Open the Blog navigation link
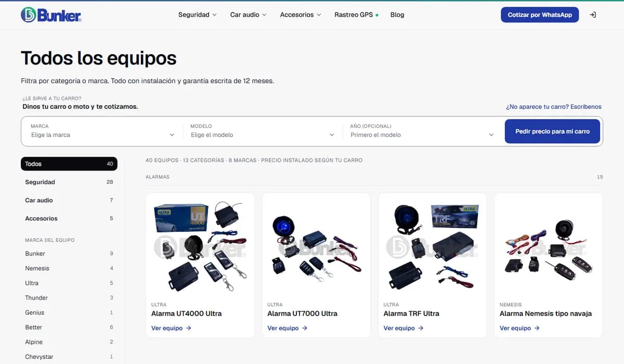This screenshot has width=624, height=364. pyautogui.click(x=397, y=15)
